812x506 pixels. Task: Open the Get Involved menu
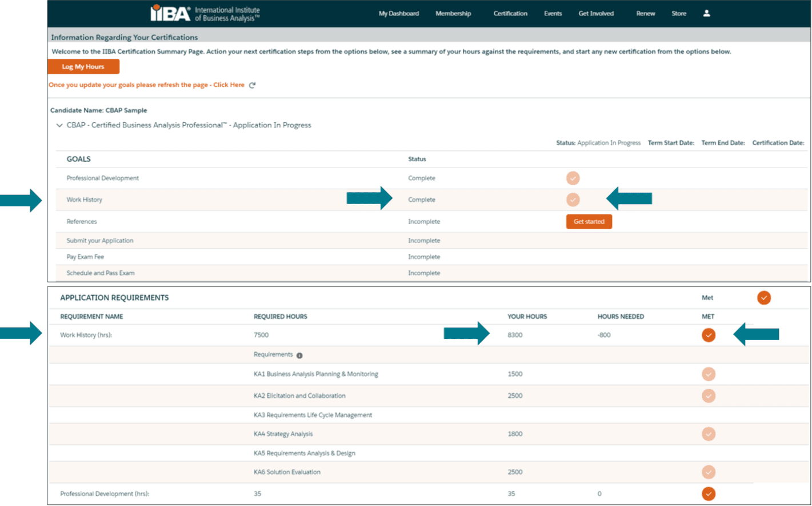tap(596, 14)
